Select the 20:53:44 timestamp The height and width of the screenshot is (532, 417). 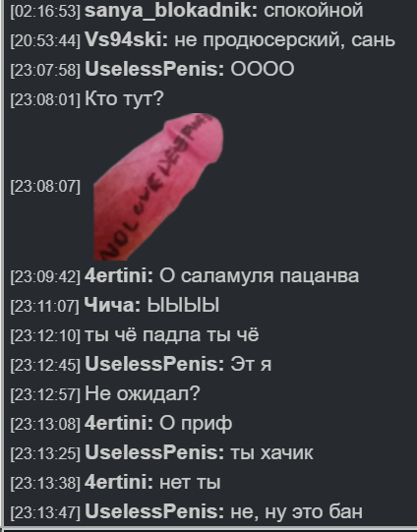(45, 40)
